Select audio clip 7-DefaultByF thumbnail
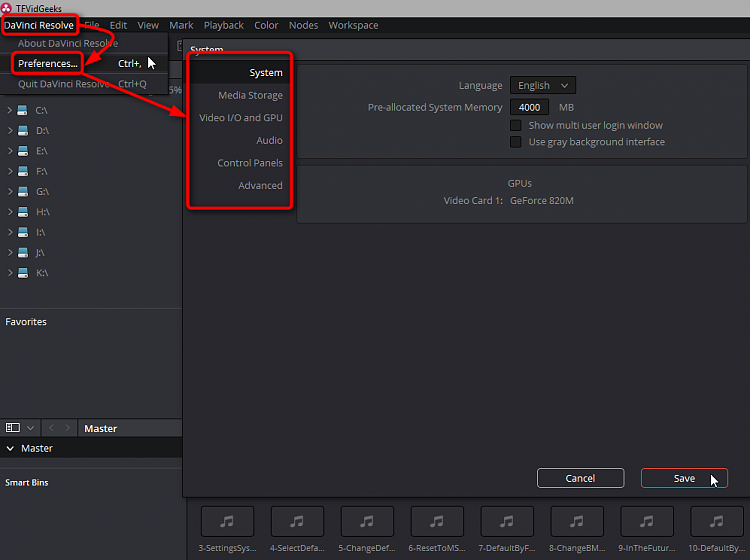This screenshot has width=750, height=560. click(507, 521)
